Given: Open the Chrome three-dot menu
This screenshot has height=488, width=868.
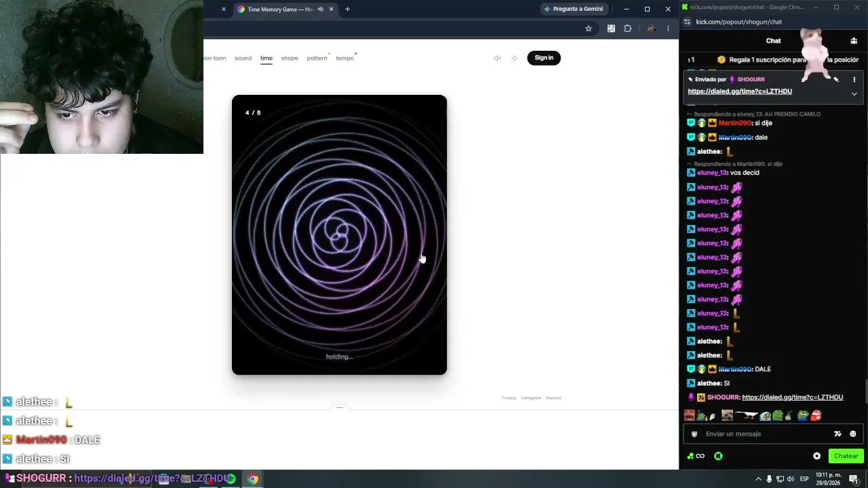Looking at the screenshot, I should pyautogui.click(x=668, y=28).
